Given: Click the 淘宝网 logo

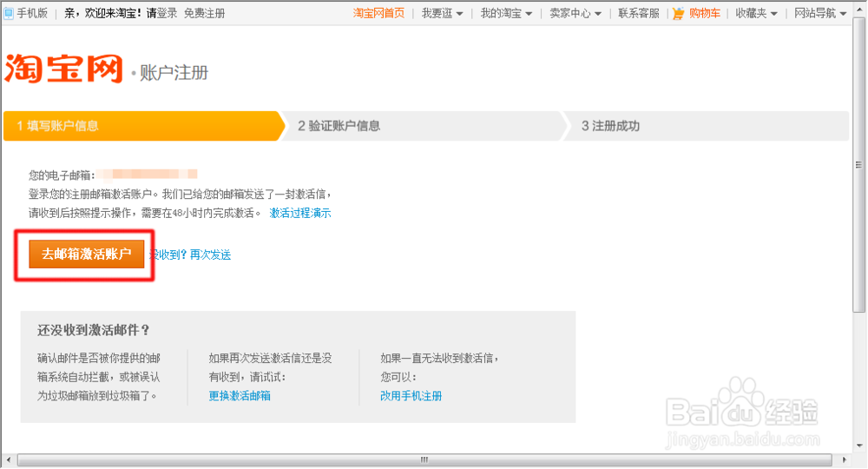Looking at the screenshot, I should click(x=63, y=69).
